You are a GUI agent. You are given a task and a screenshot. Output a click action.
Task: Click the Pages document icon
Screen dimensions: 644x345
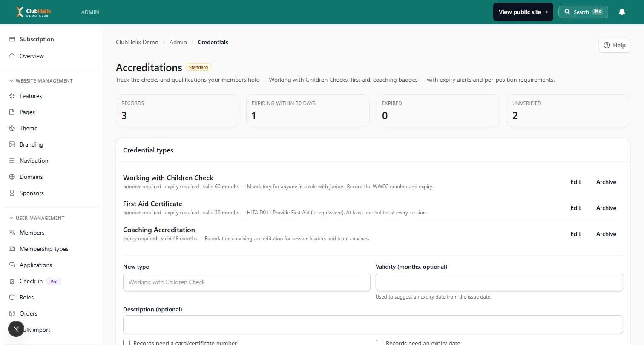coord(12,112)
